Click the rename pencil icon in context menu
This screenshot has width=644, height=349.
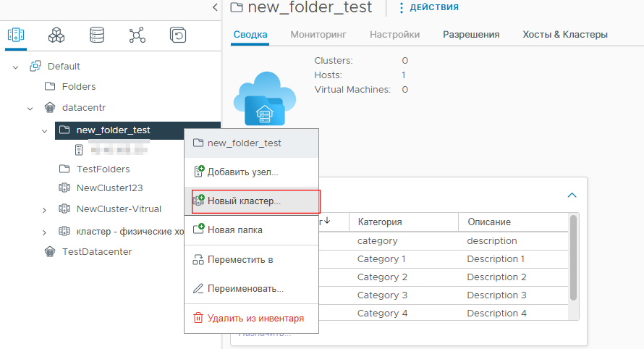(198, 289)
